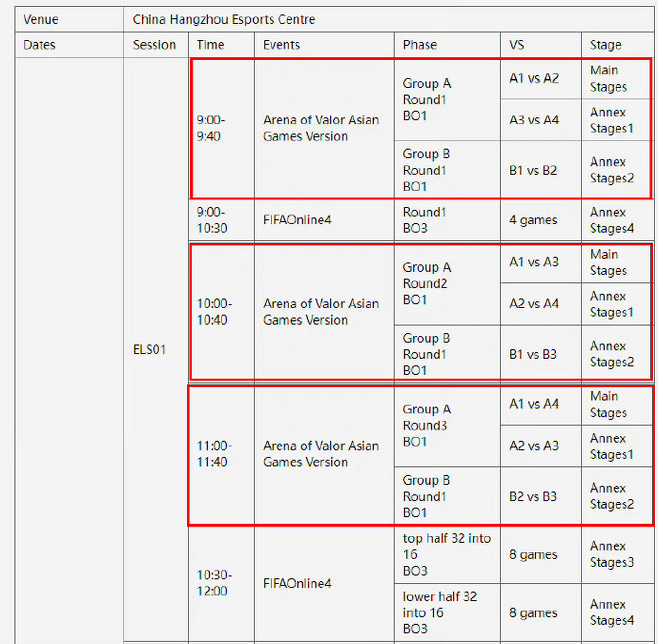Click FIFAOnline4 event in 10:30-12:00 row
Screen dimensions: 658x644
coord(324,583)
